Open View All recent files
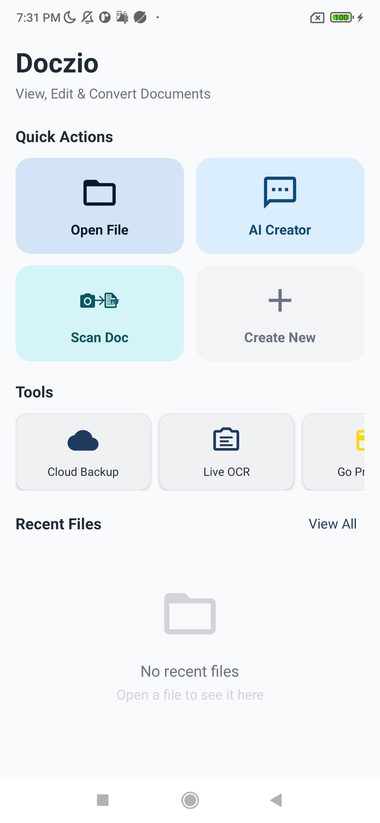The width and height of the screenshot is (380, 823). point(332,524)
